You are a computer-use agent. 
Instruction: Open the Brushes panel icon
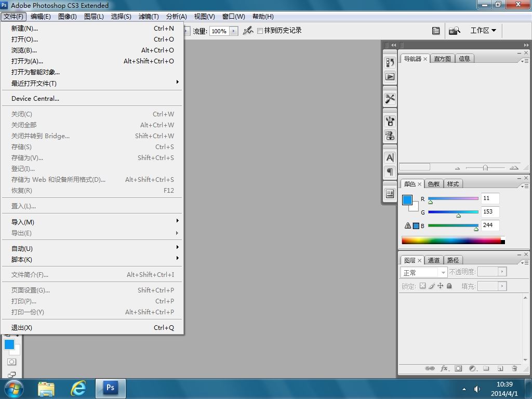pos(390,121)
